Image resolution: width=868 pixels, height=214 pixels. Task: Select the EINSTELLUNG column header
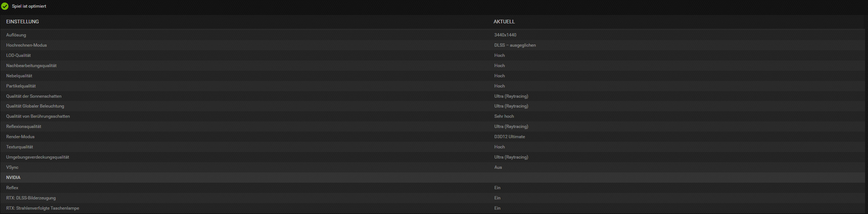click(23, 22)
